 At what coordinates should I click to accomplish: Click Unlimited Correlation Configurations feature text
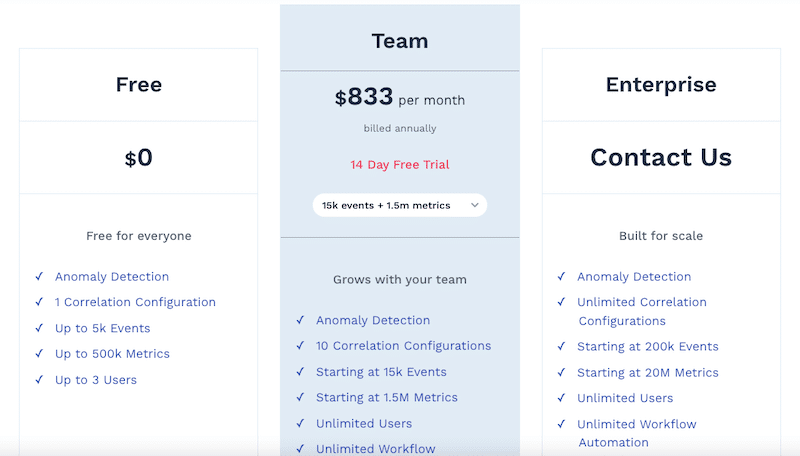click(641, 311)
